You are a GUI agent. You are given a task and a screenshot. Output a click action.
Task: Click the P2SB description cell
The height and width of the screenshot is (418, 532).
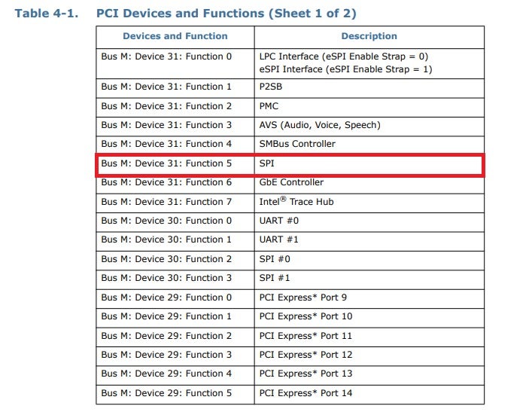click(x=270, y=87)
